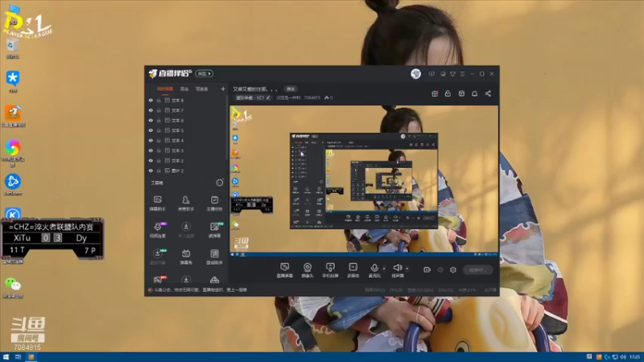Add a camera source from bottom toolbar
The width and height of the screenshot is (644, 362).
308,269
